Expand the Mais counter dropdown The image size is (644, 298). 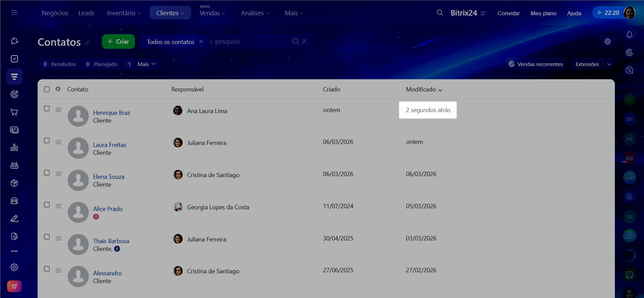pos(146,64)
